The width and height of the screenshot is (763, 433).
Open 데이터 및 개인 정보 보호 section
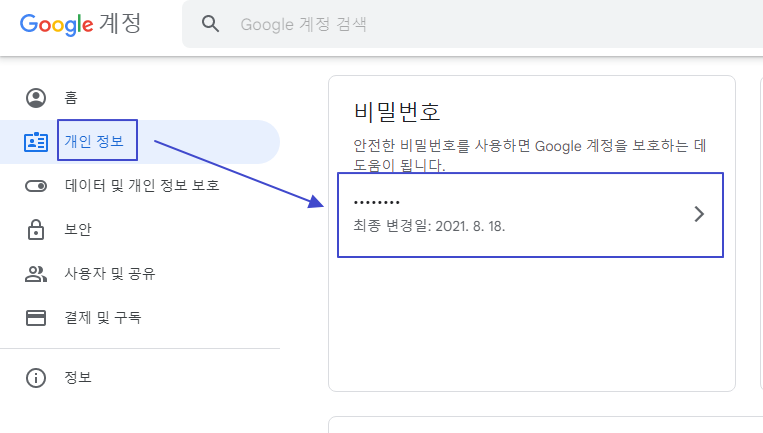point(142,185)
